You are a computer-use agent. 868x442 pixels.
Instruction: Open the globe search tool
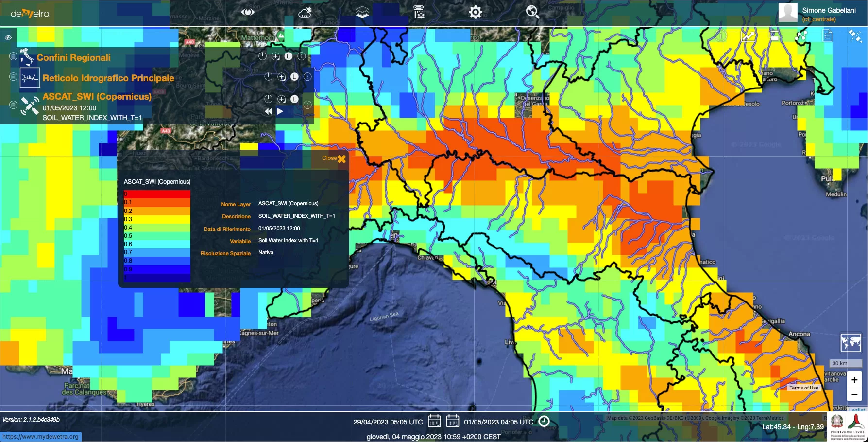click(x=532, y=13)
